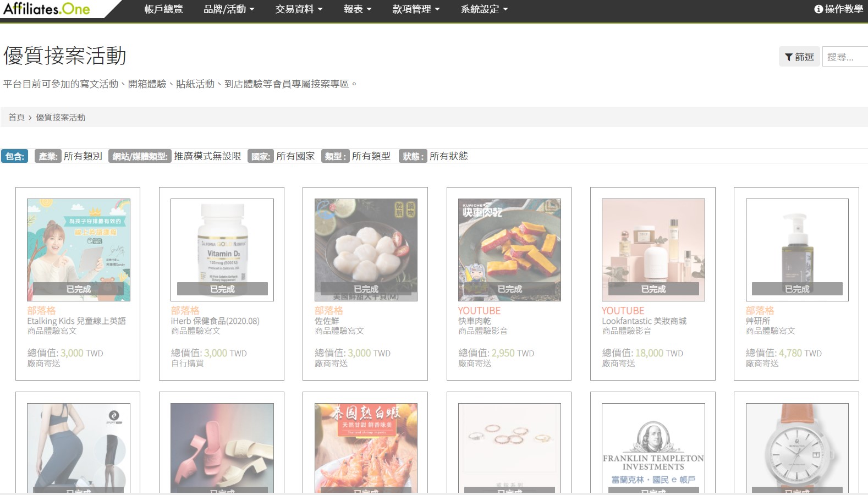868x495 pixels.
Task: Open the 泰國熟白蝦 shrimp thumbnail
Action: point(366,448)
